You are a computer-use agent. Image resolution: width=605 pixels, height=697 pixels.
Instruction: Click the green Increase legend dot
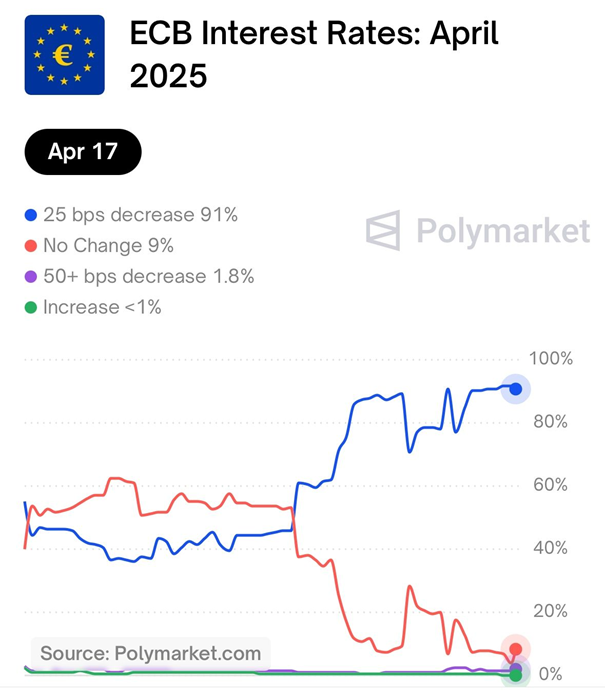[30, 307]
